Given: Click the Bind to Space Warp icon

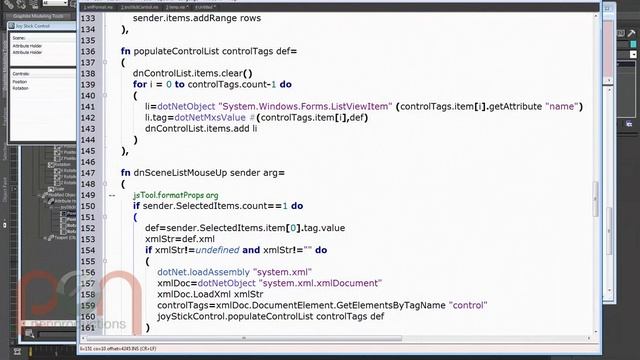Looking at the screenshot, I should [33, 4].
